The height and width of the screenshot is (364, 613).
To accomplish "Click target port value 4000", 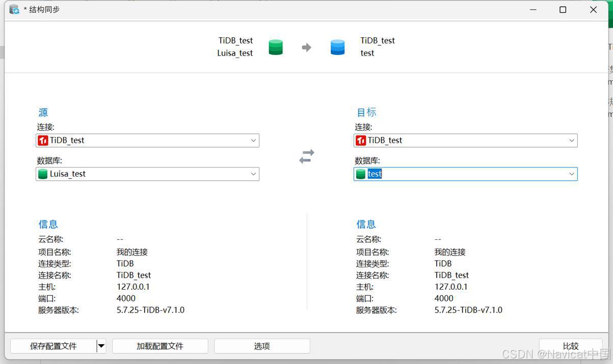I will click(x=444, y=298).
